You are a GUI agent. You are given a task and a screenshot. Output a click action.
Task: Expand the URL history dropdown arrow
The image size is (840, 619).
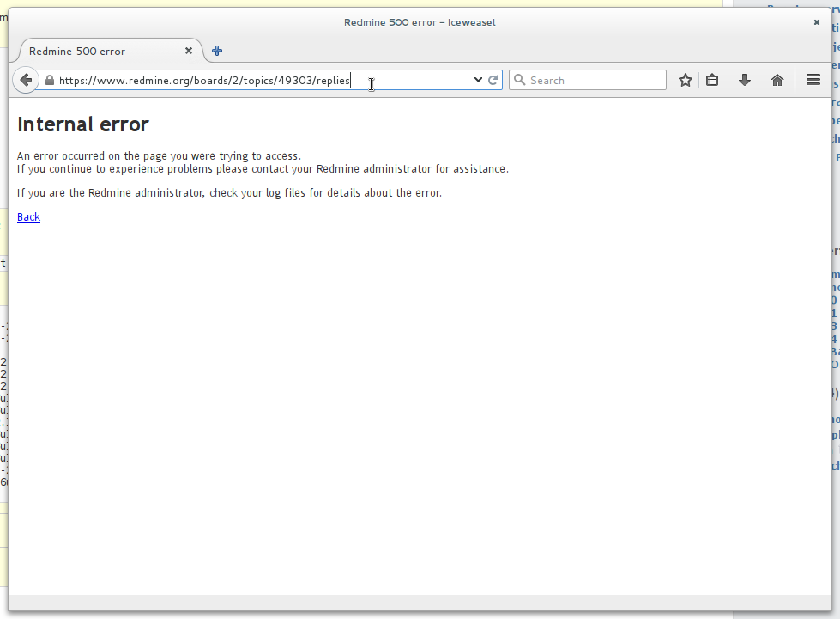coord(478,80)
